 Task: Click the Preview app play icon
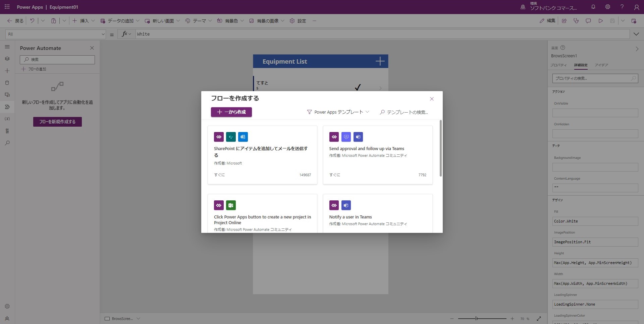(600, 21)
